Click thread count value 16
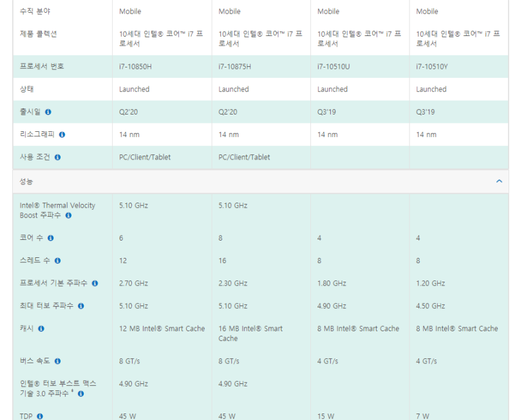This screenshot has height=420, width=515. (x=222, y=260)
